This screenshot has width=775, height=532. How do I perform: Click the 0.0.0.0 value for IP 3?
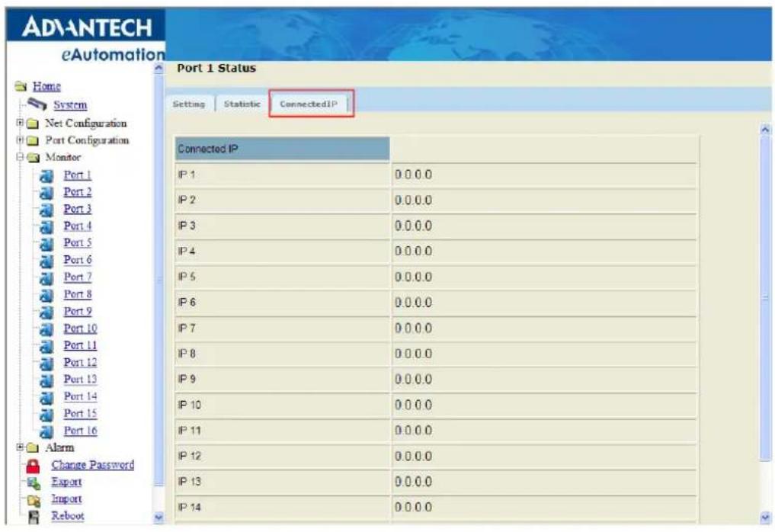click(413, 226)
